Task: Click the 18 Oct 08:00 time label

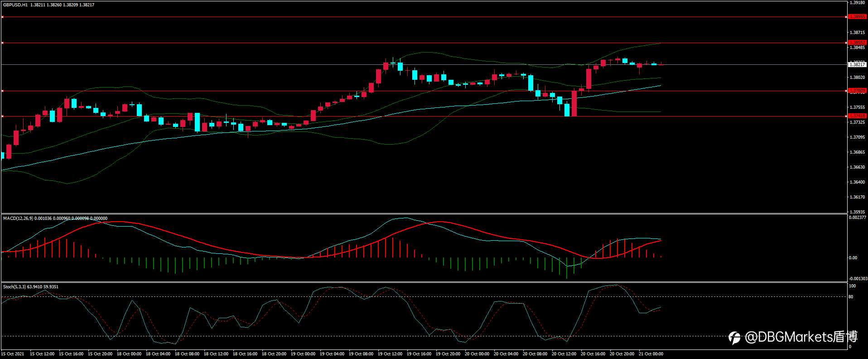Action: point(187,354)
